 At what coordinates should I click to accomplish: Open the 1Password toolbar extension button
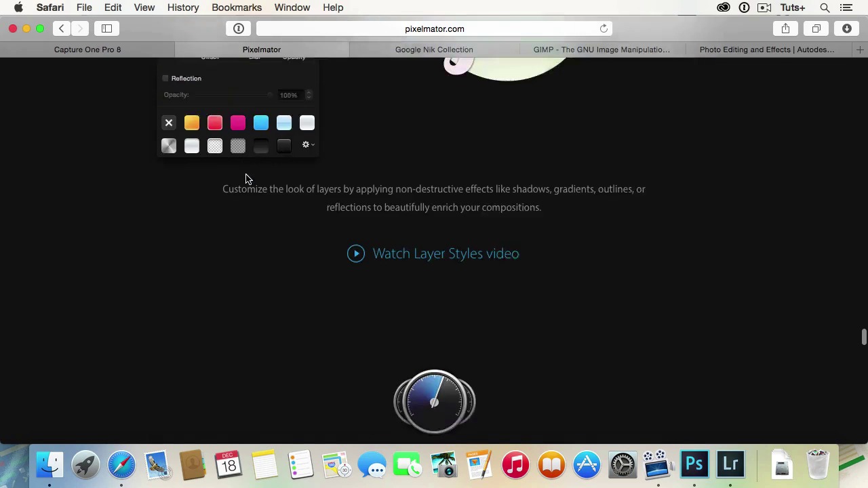239,28
